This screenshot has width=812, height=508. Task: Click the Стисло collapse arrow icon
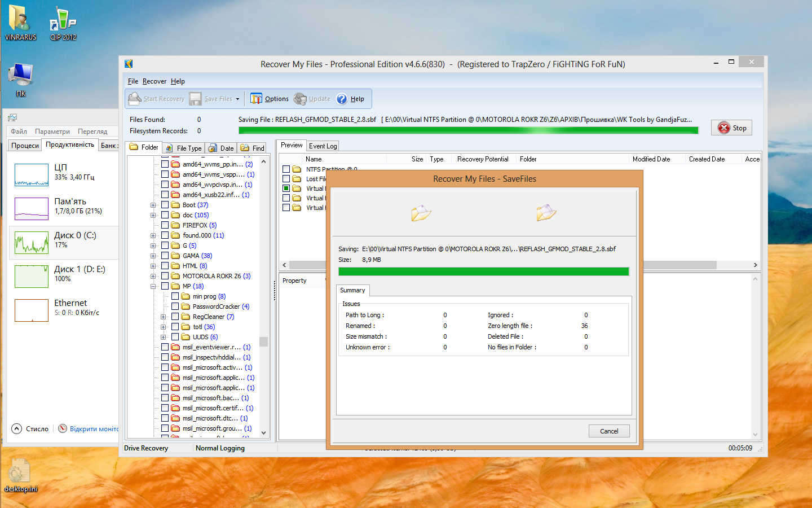[16, 428]
